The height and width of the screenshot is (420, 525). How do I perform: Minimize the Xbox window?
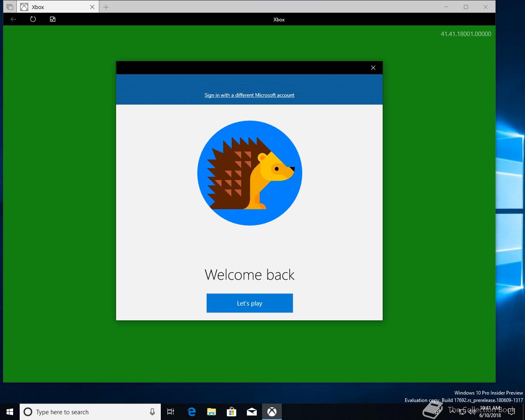point(446,7)
